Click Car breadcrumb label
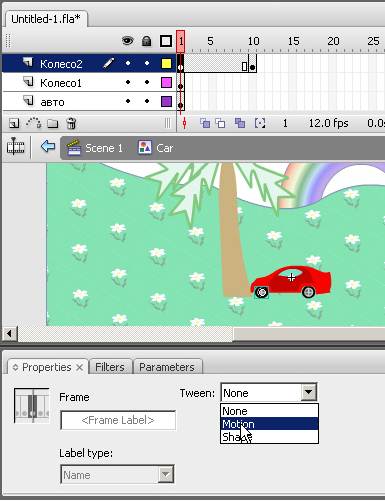 tap(165, 148)
